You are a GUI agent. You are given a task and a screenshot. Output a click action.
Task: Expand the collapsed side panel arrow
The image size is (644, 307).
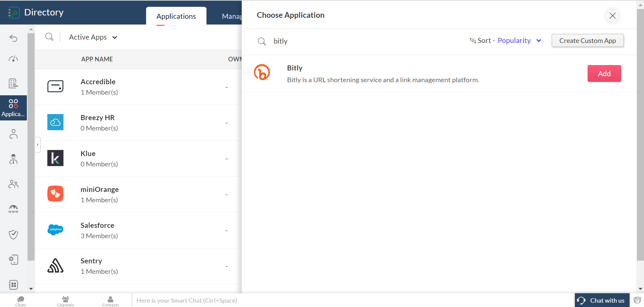[x=38, y=145]
